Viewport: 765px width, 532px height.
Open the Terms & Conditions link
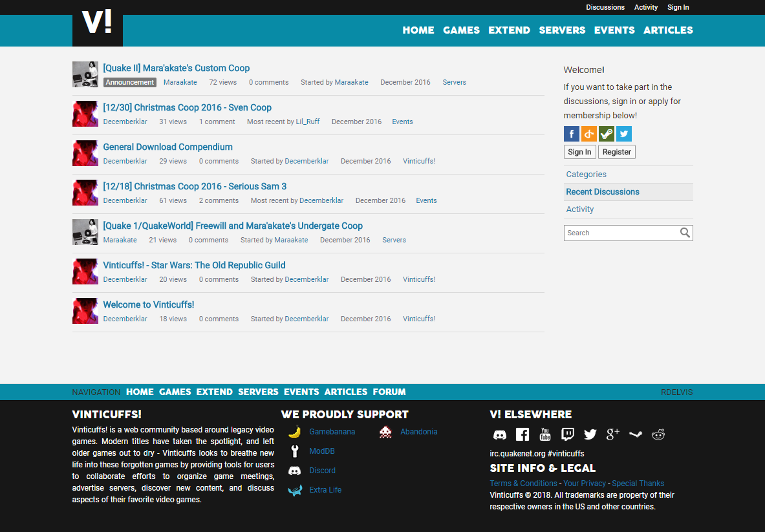coord(523,484)
